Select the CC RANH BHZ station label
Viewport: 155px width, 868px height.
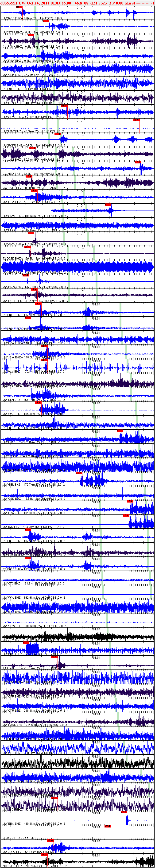(x=33, y=46)
